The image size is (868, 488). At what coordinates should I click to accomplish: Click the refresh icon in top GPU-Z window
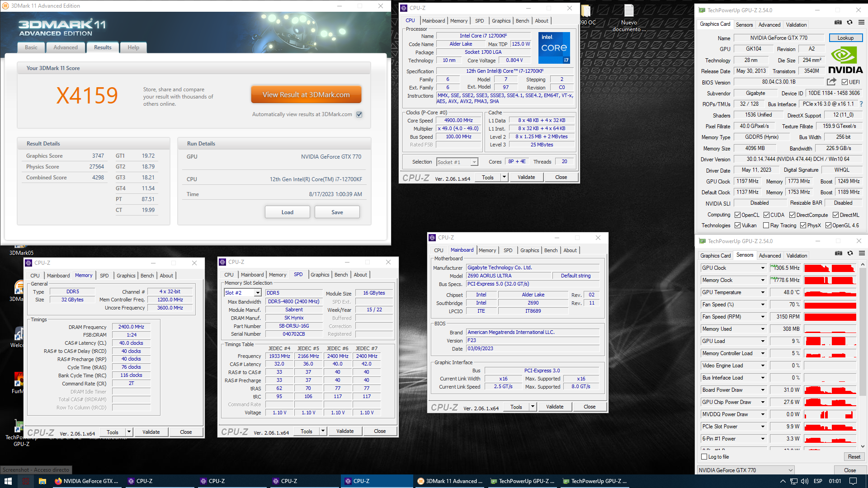click(x=849, y=22)
